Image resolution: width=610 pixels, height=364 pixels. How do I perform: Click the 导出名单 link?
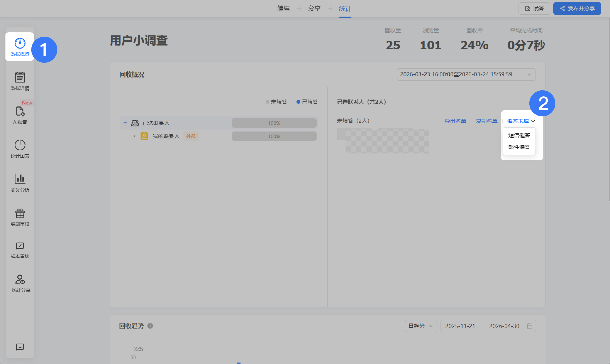point(455,121)
